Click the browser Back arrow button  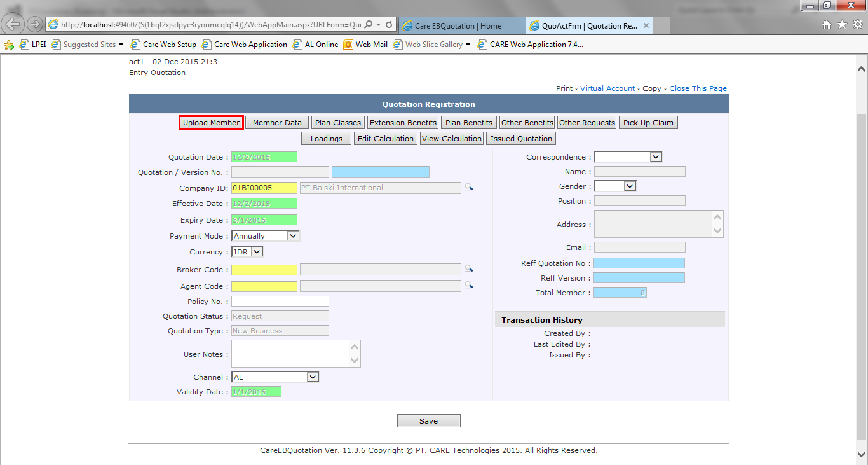pos(13,25)
